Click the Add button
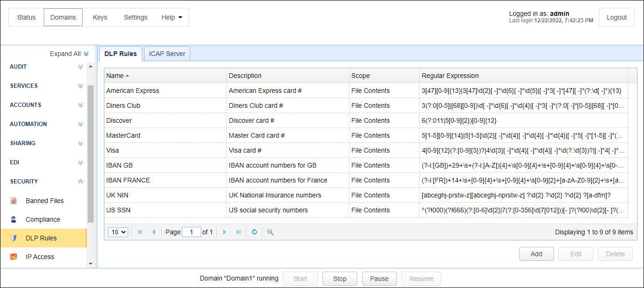The height and width of the screenshot is (288, 644). click(x=536, y=254)
